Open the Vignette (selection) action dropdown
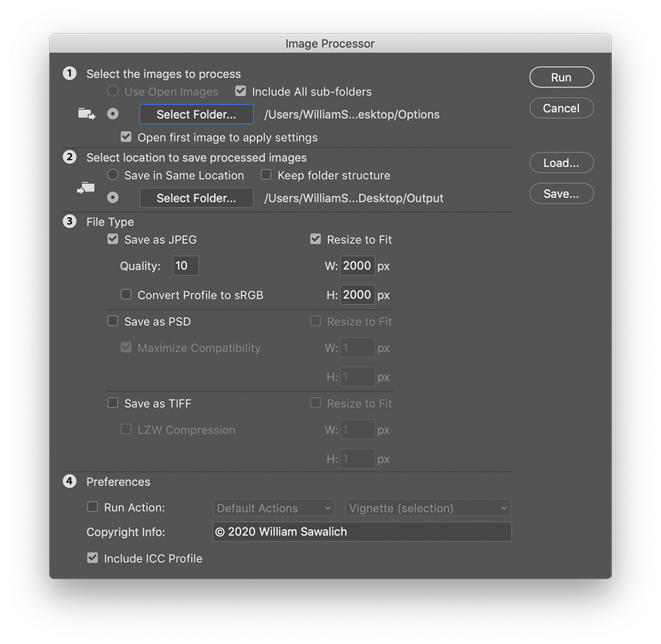Image resolution: width=661 pixels, height=644 pixels. [x=428, y=508]
